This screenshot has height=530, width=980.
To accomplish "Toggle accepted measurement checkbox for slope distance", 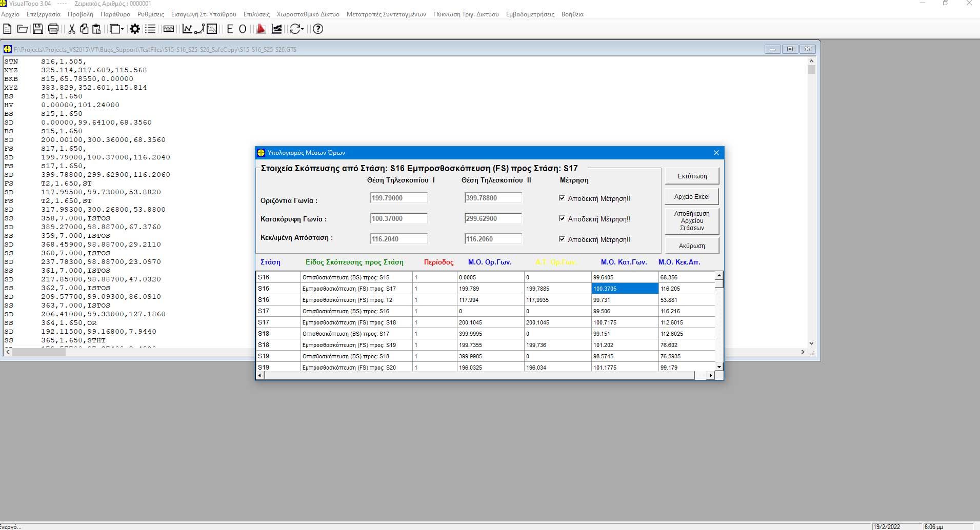I will (562, 239).
